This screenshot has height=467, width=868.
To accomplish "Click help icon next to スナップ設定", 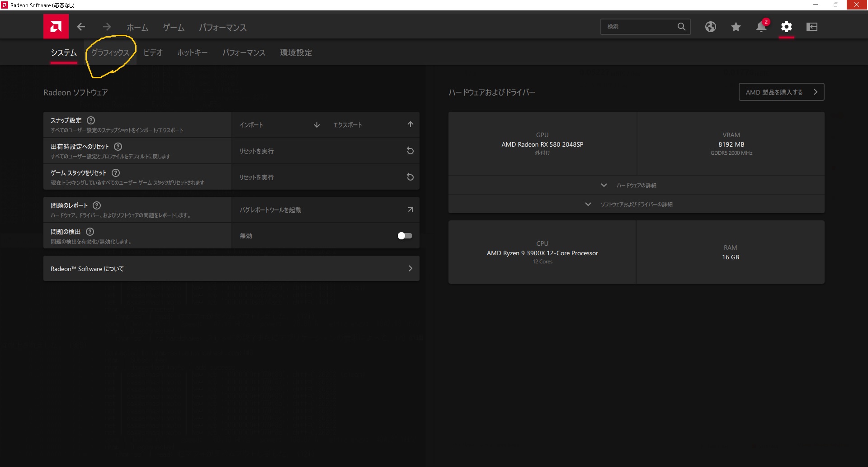I will click(91, 120).
